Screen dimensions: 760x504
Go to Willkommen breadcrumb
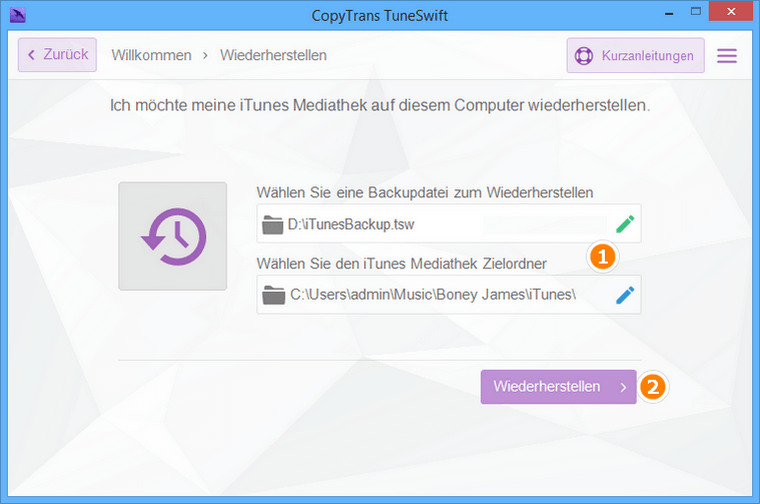coord(151,55)
